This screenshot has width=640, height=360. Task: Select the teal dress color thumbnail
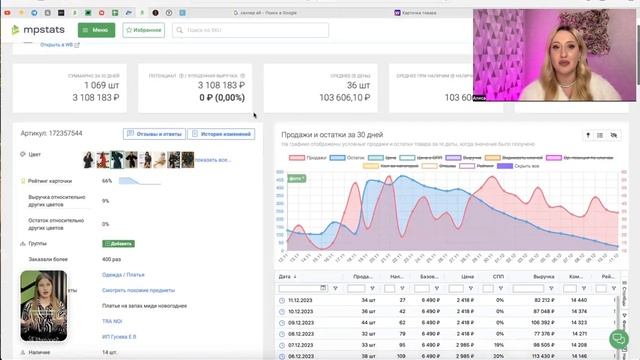point(117,160)
